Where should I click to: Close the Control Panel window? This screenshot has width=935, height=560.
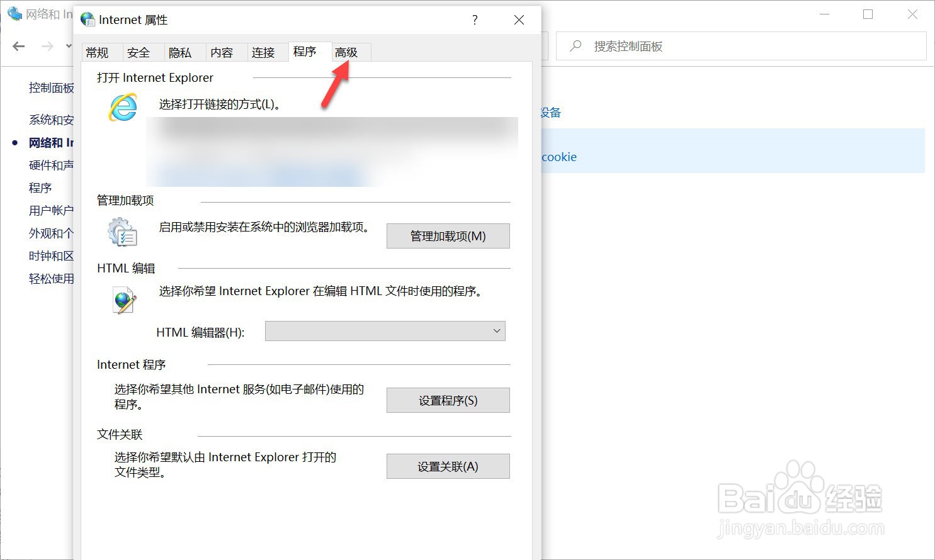tap(912, 14)
